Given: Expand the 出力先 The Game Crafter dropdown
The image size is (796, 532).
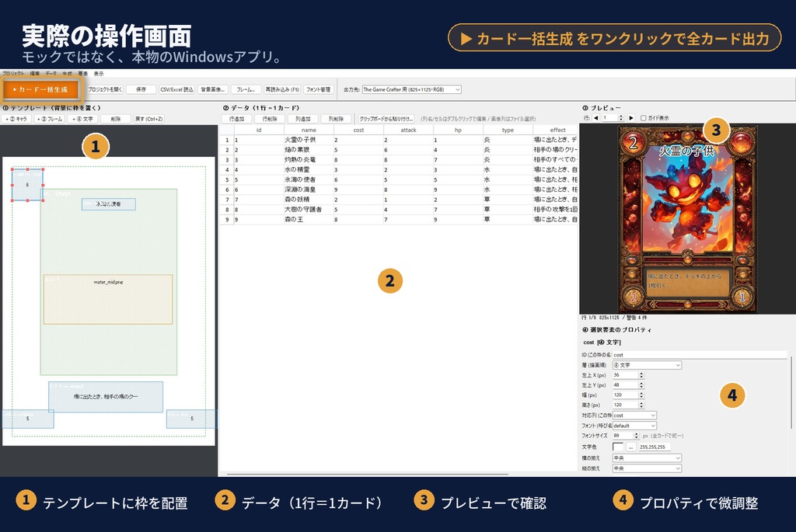Looking at the screenshot, I should [411, 89].
